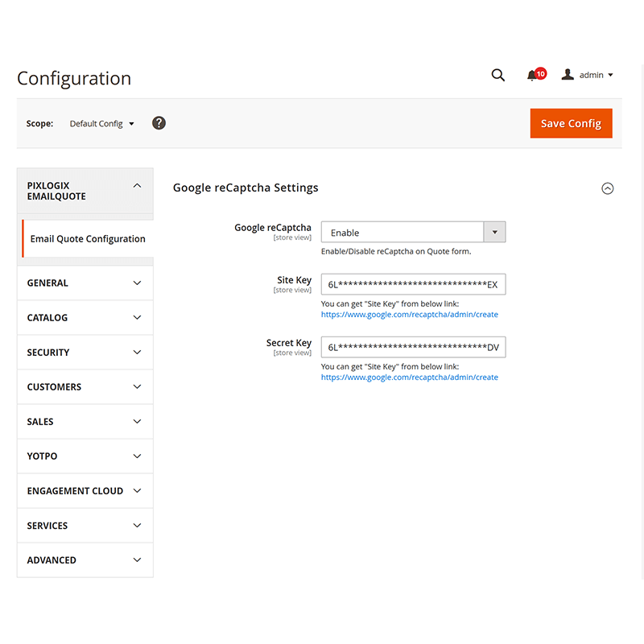The height and width of the screenshot is (644, 644).
Task: Expand the CUSTOMERS section
Action: (85, 386)
